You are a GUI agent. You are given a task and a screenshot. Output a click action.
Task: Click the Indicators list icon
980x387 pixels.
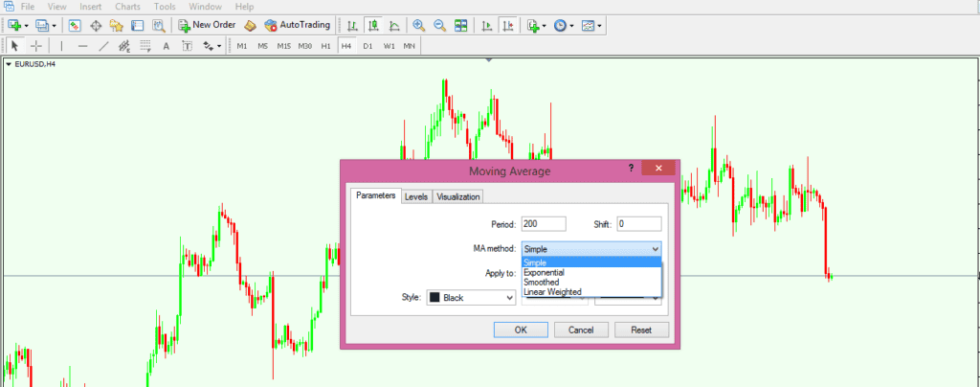(x=533, y=26)
